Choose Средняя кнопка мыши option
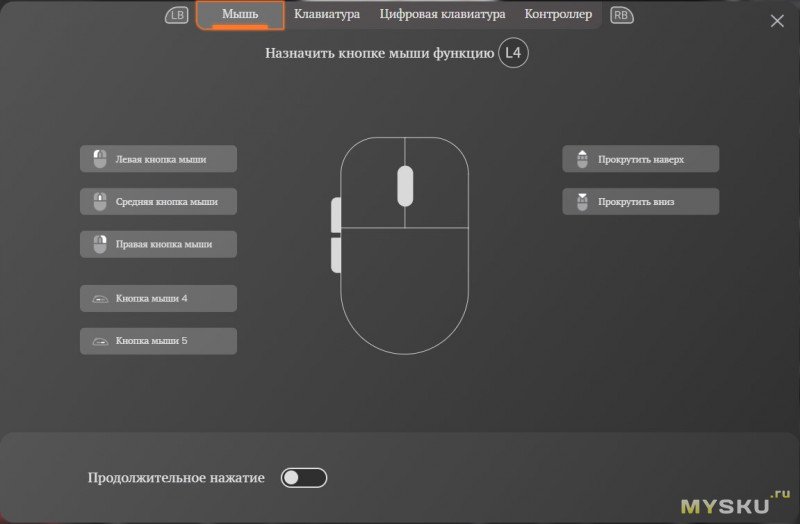This screenshot has height=524, width=800. tap(158, 202)
